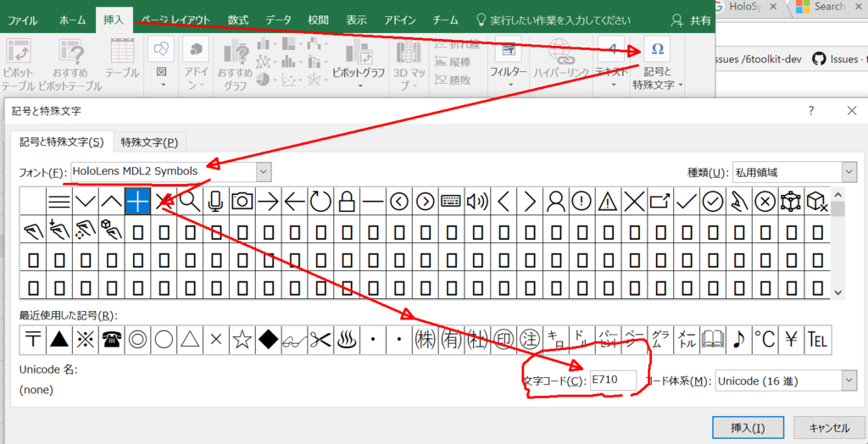The image size is (868, 444).
Task: Select the share box-arrow symbol
Action: (x=660, y=202)
